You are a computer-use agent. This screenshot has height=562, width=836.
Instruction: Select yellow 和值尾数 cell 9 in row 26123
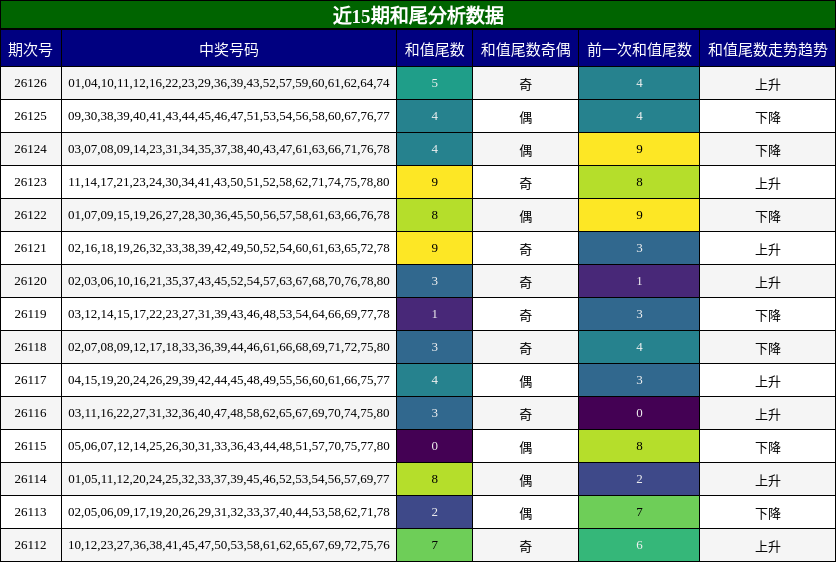point(435,182)
